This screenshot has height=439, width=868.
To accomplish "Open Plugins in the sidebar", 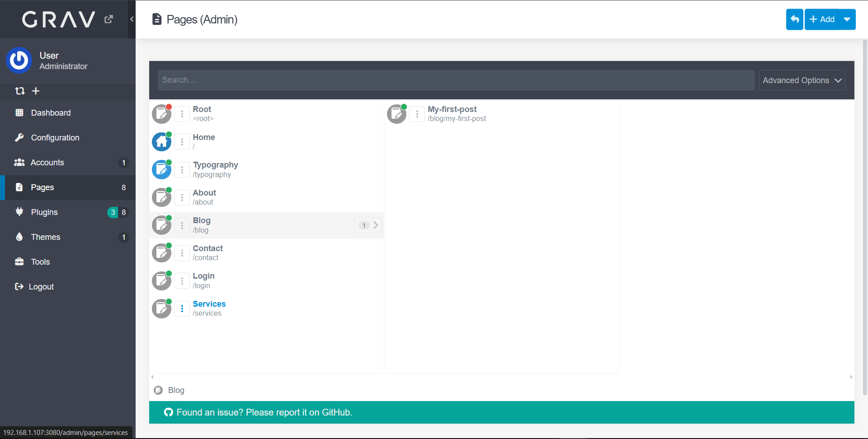I will click(x=44, y=212).
